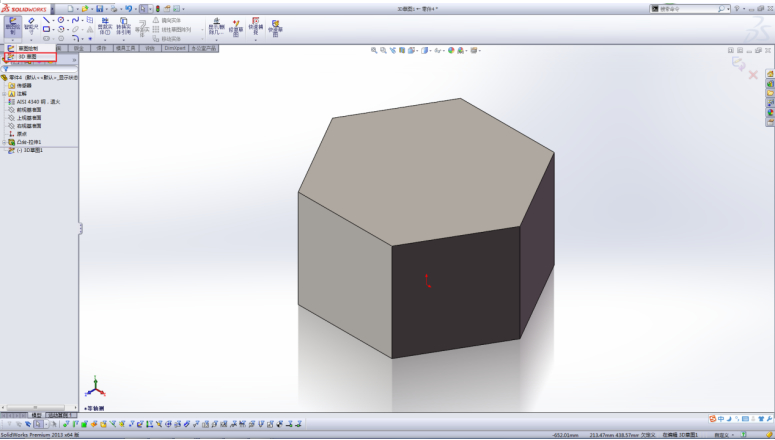Image resolution: width=775 pixels, height=440 pixels.
Task: Switch to the 模型 bottom tab
Action: click(36, 415)
